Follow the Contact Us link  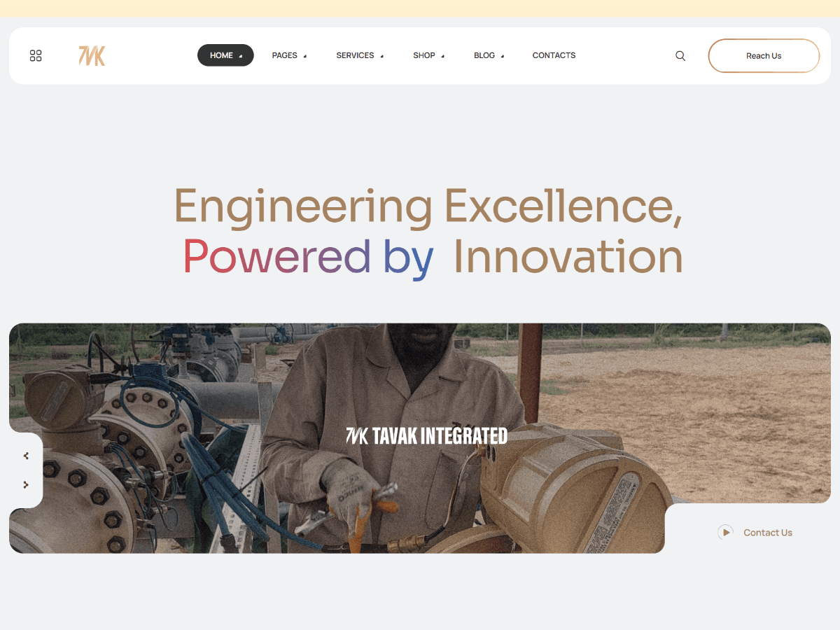pyautogui.click(x=768, y=533)
